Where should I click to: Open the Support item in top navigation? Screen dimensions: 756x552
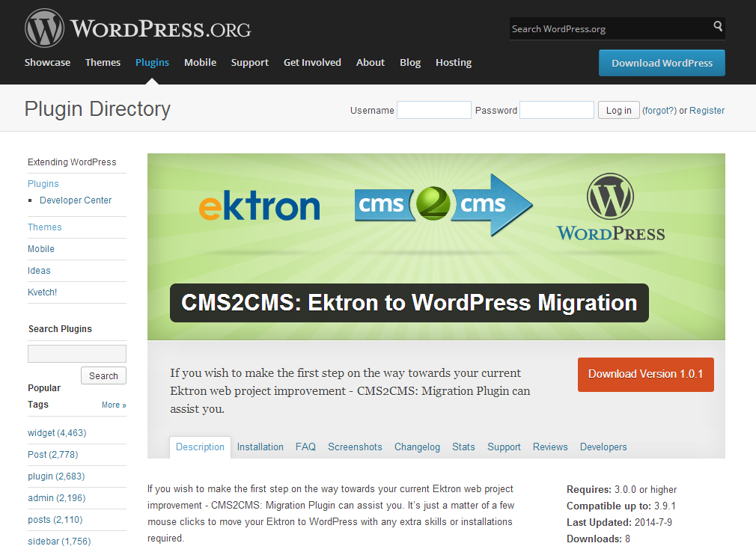[x=250, y=63]
